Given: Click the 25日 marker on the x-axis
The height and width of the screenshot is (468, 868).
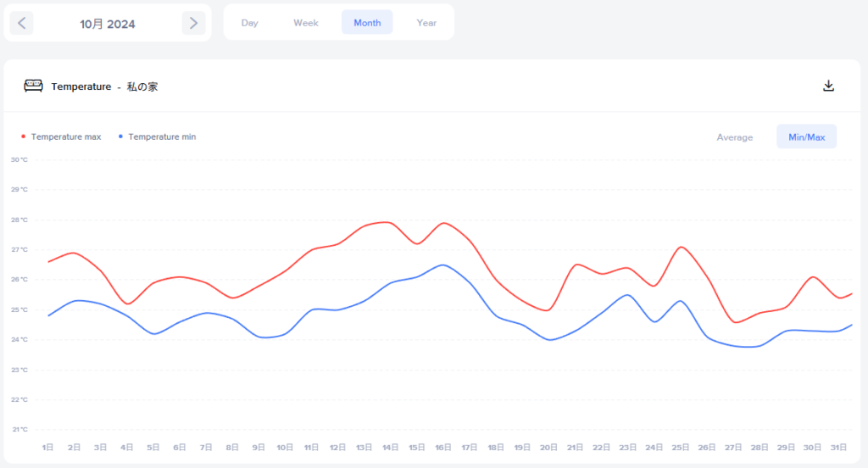Looking at the screenshot, I should [x=681, y=447].
